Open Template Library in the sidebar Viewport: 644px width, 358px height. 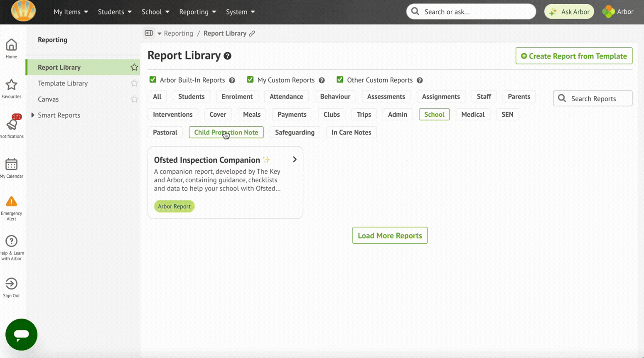(x=63, y=83)
